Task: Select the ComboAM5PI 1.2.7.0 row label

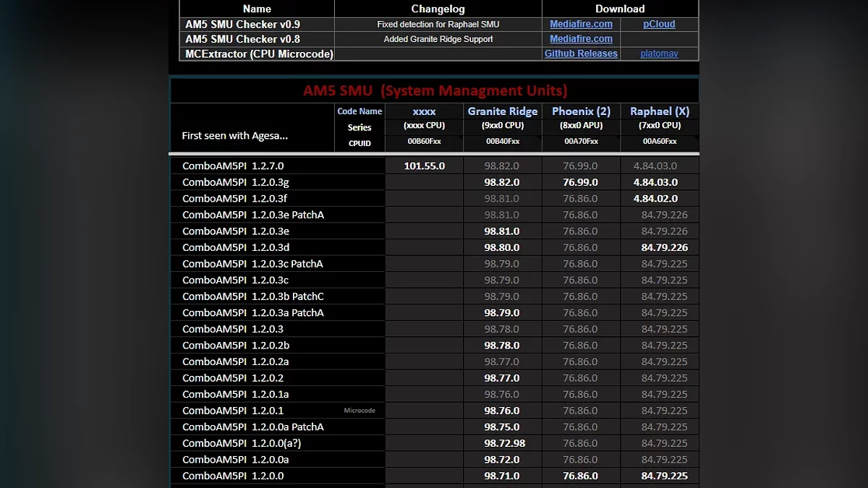Action: [233, 166]
